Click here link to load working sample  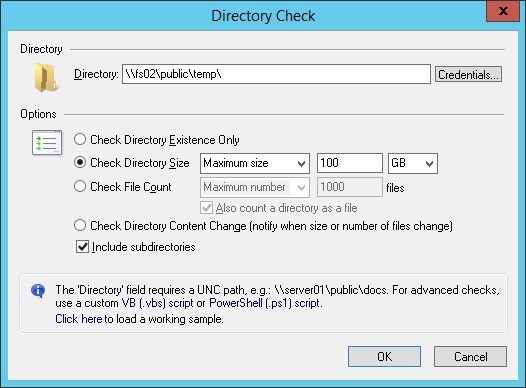click(78, 319)
